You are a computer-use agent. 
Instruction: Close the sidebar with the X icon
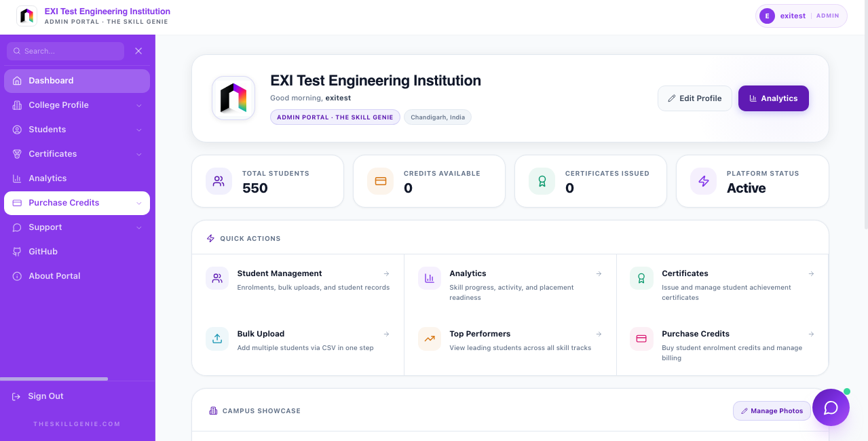click(138, 51)
